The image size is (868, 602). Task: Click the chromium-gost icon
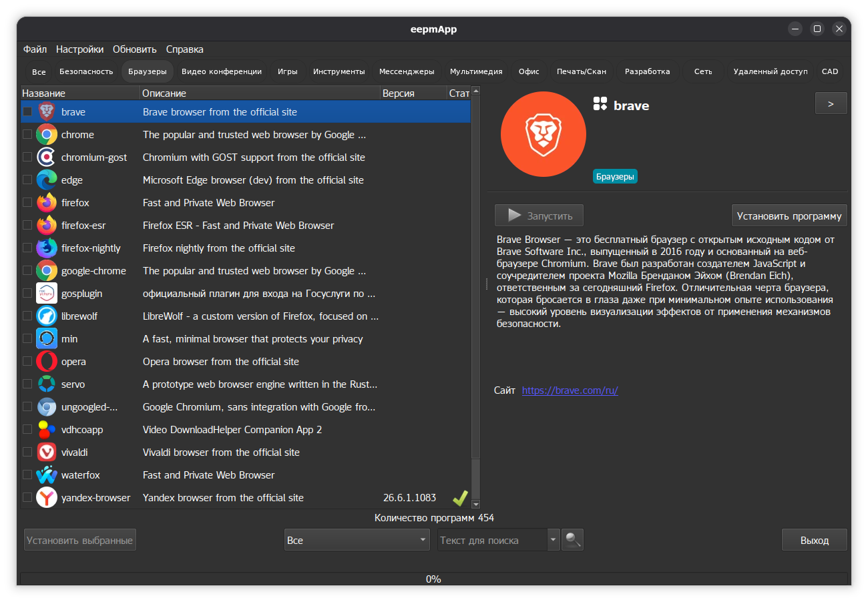point(47,158)
